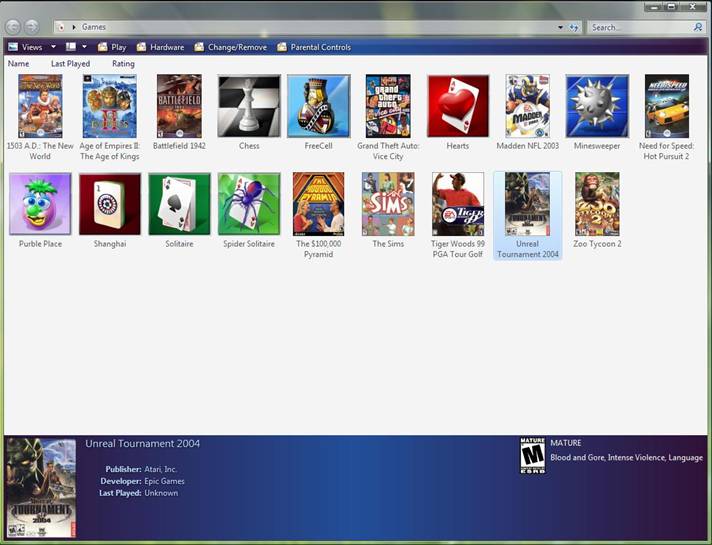Select Grand Theft Auto: Vice City icon
This screenshot has width=712, height=545.
point(388,106)
